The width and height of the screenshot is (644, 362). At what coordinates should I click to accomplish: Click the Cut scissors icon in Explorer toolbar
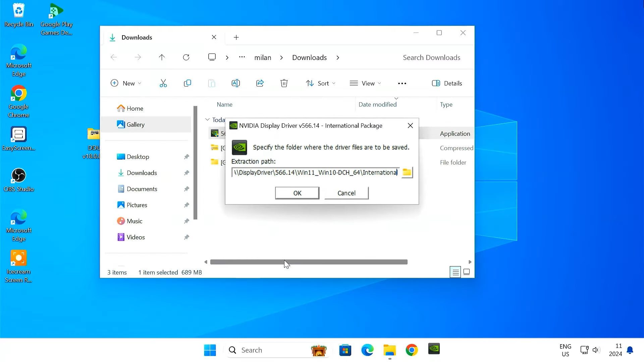tap(163, 83)
